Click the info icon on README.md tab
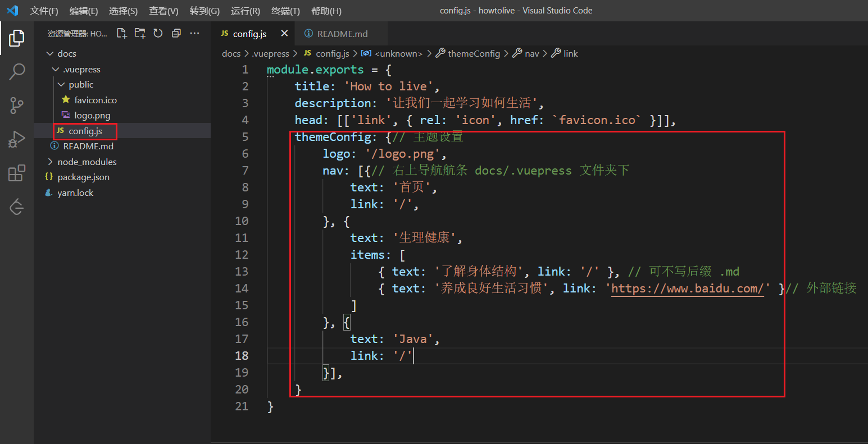 pos(308,33)
